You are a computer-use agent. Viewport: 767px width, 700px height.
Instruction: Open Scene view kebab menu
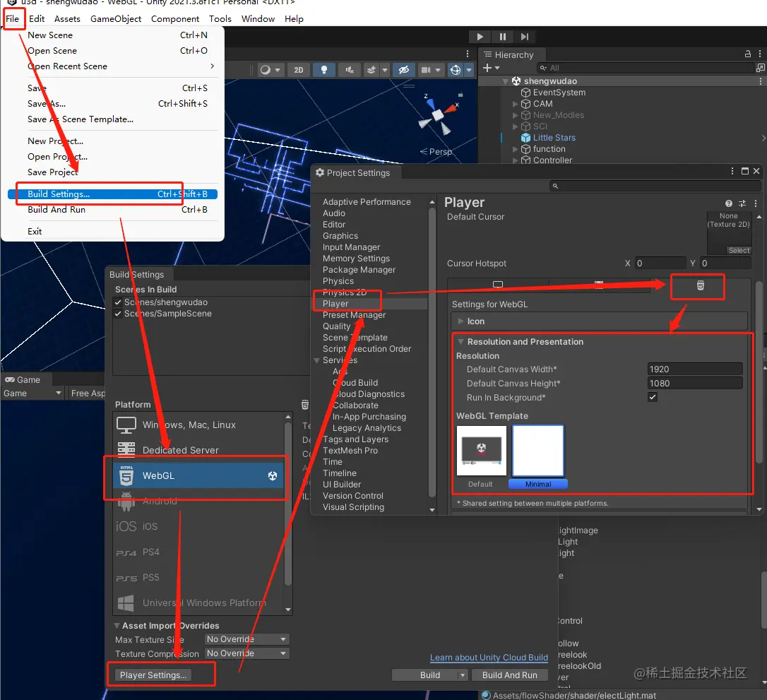(467, 54)
